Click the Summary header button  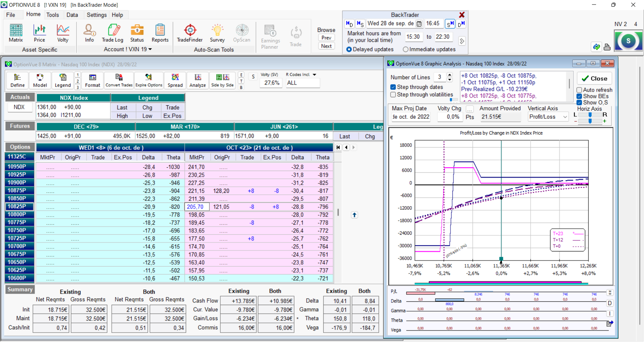click(x=20, y=290)
